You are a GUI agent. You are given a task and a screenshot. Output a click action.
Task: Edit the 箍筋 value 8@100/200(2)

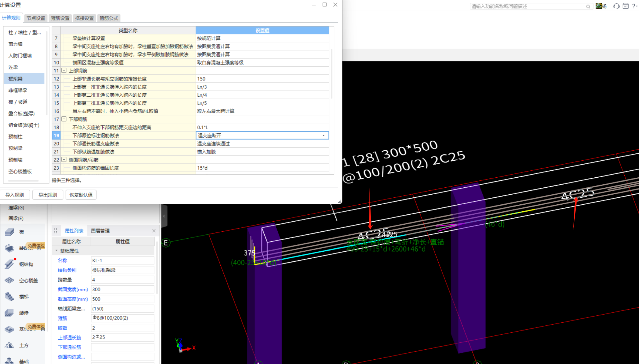(122, 318)
